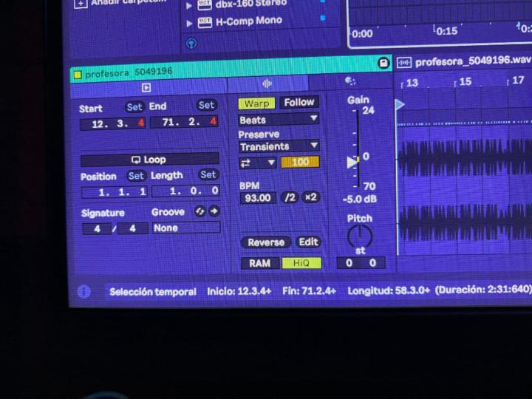Toggle the RAM mode button
This screenshot has width=532, height=399.
pos(260,263)
